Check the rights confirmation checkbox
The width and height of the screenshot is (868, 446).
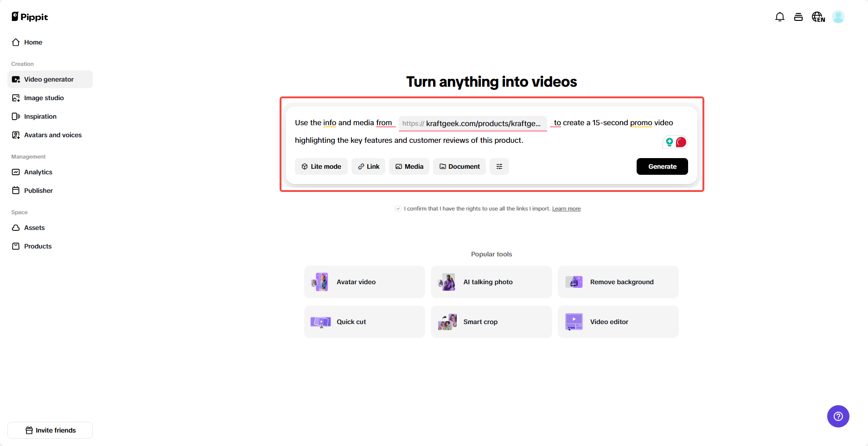pos(398,209)
